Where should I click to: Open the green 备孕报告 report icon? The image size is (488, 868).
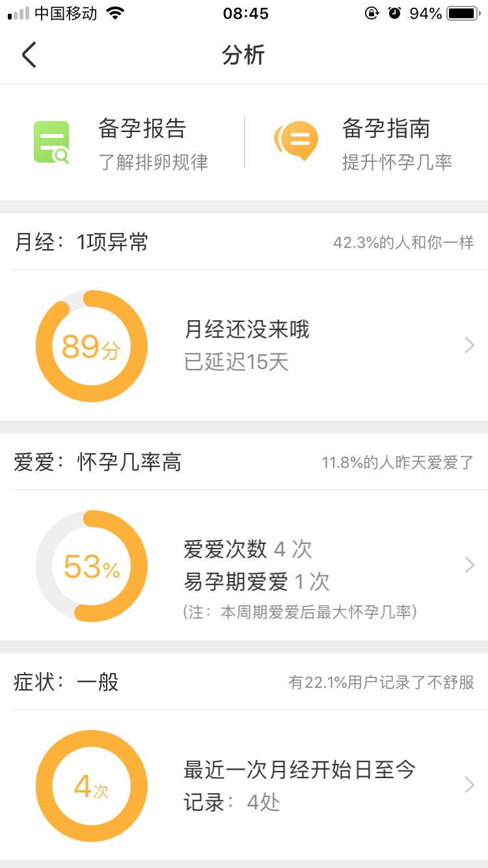click(x=51, y=142)
